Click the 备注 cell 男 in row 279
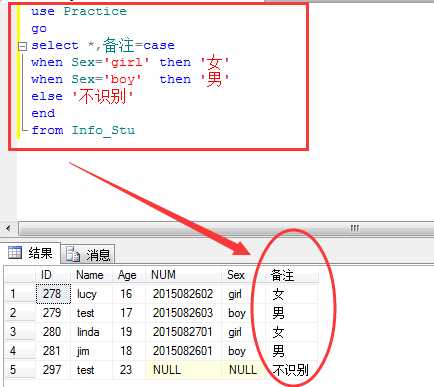 [x=291, y=313]
